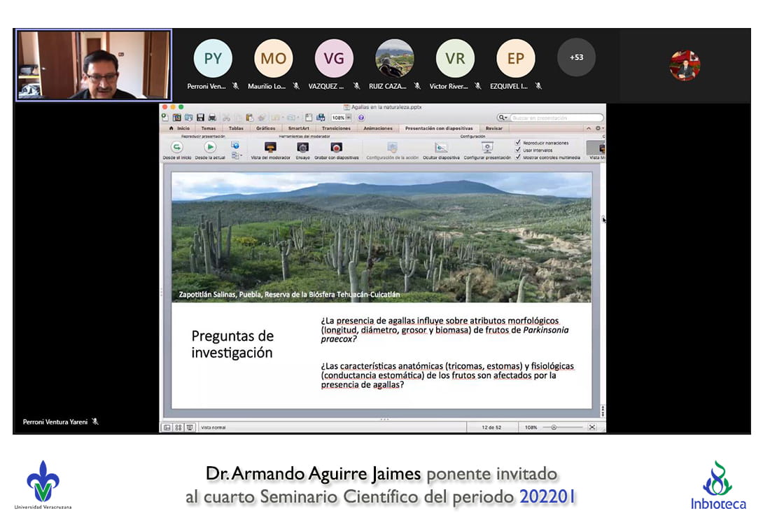Click the Ensayo rehearsal icon
The image size is (763, 532).
pos(302,148)
